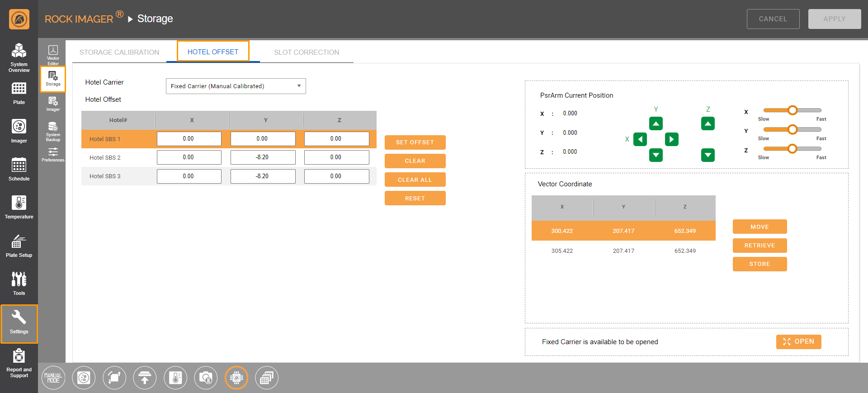Screen dimensions: 868x393
Task: Switch to the Storage Calibration tab
Action: 119,52
